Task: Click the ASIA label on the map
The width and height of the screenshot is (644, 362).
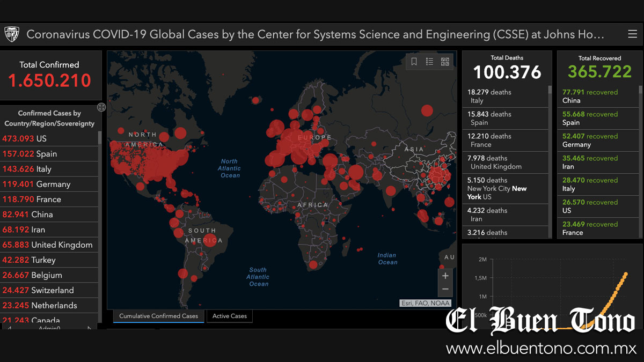Action: (414, 150)
